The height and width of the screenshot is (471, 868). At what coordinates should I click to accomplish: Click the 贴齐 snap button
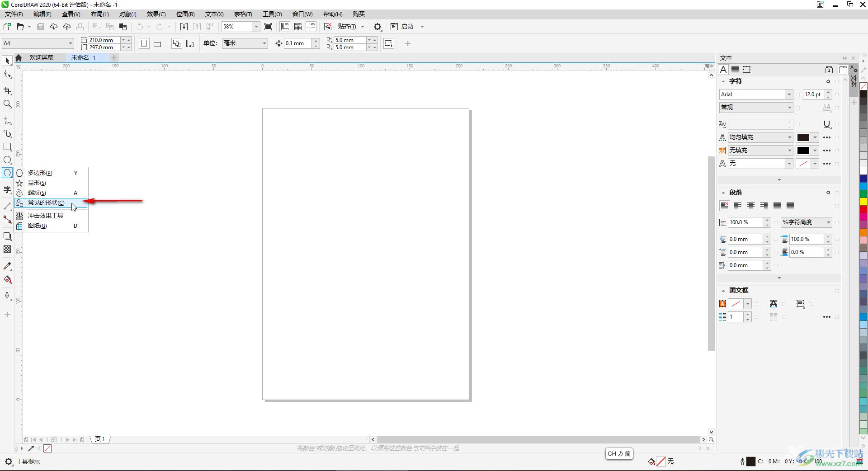coord(347,27)
